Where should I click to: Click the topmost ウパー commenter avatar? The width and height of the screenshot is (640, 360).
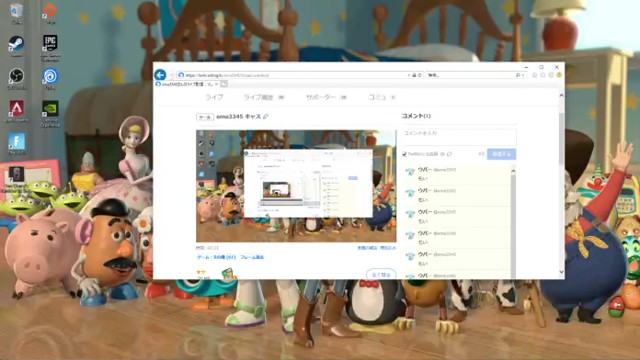[x=410, y=172]
